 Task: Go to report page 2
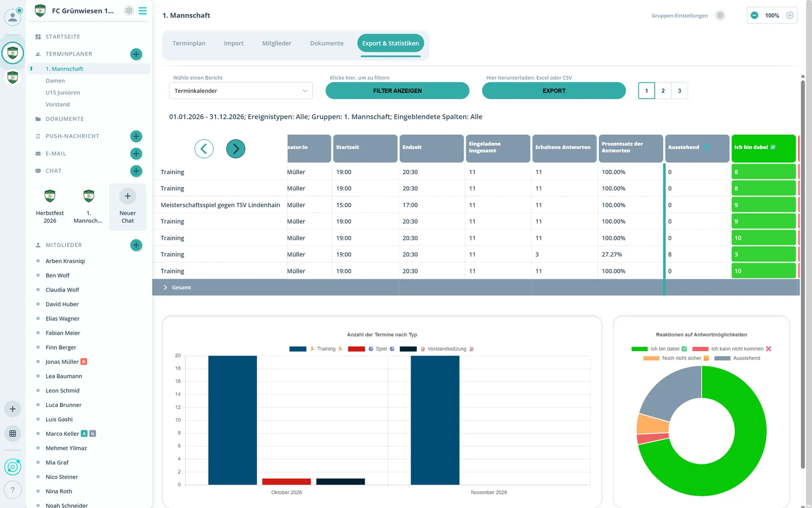pos(663,91)
